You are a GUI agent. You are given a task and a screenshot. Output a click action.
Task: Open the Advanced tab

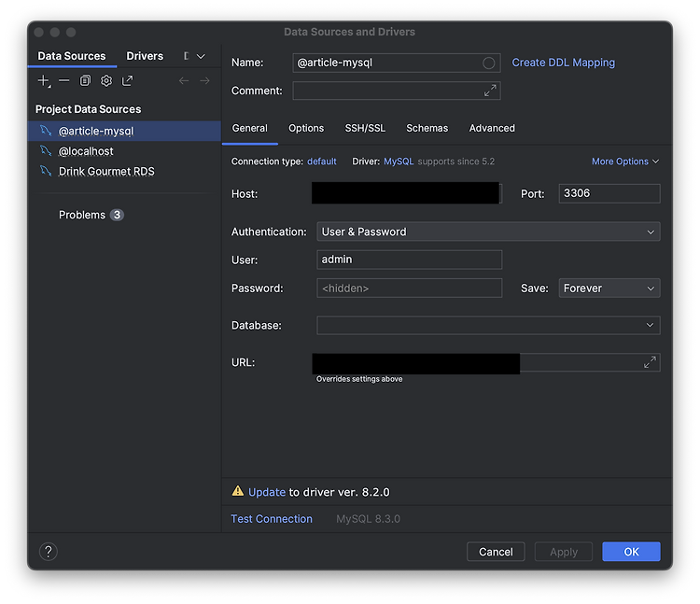point(492,128)
